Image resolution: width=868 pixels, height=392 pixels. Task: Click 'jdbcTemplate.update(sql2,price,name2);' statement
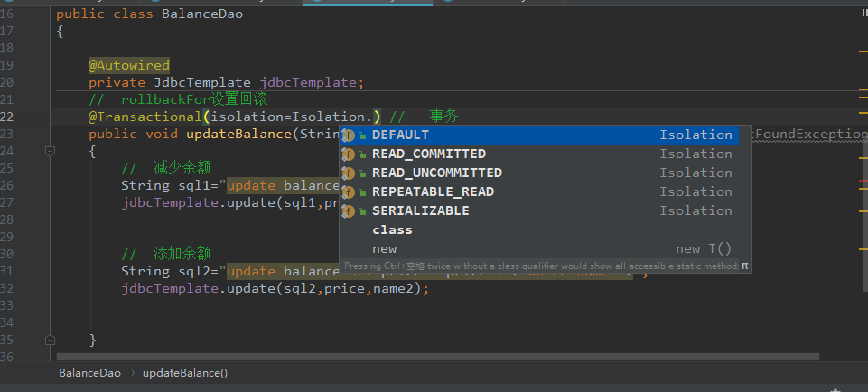[x=275, y=288]
